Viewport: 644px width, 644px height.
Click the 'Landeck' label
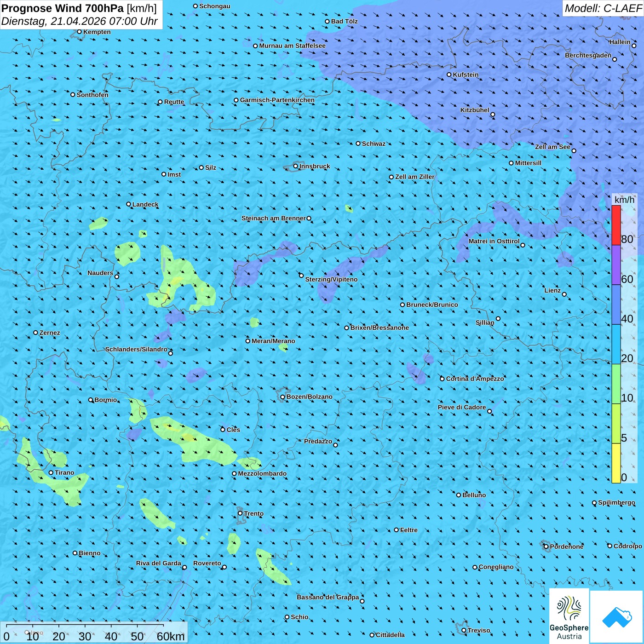145,204
